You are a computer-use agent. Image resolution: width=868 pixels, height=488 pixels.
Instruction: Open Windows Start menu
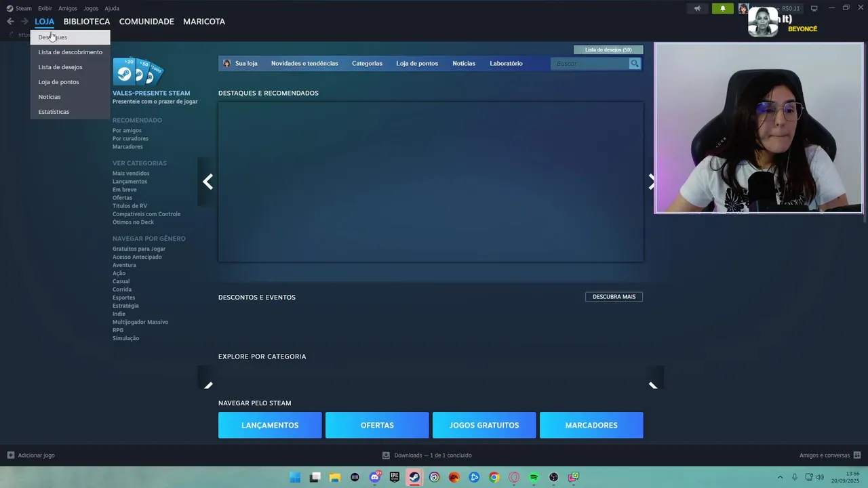[295, 477]
